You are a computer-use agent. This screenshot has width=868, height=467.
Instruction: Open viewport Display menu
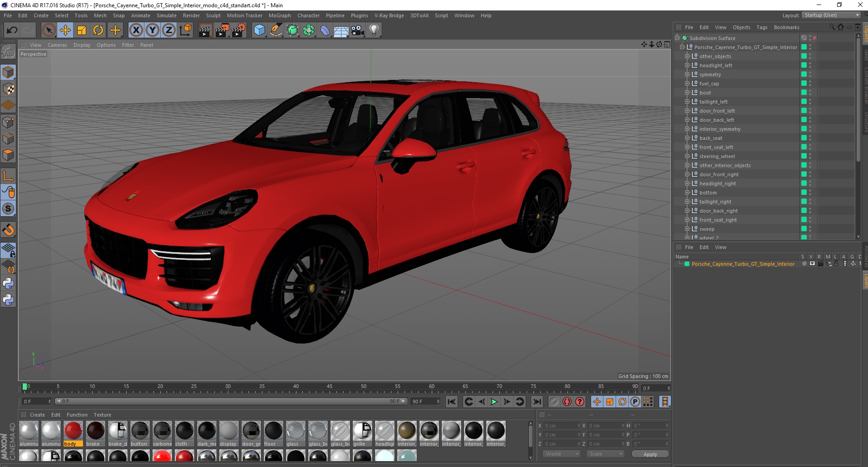click(x=82, y=45)
